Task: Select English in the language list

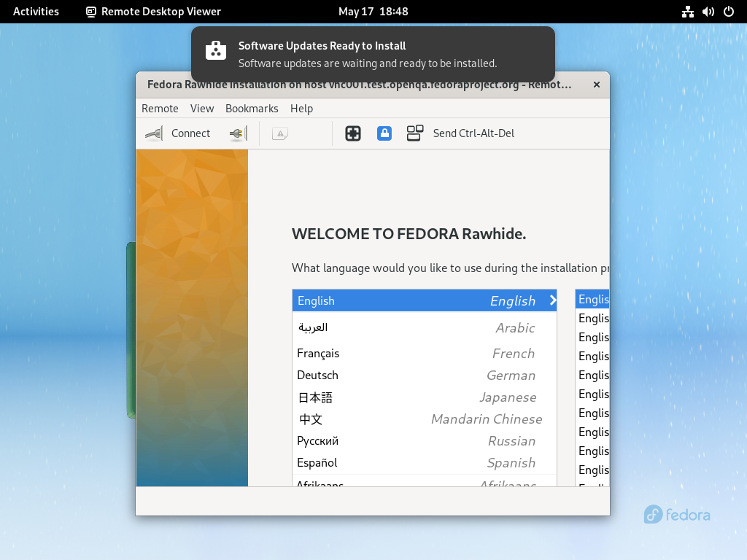Action: click(x=425, y=300)
